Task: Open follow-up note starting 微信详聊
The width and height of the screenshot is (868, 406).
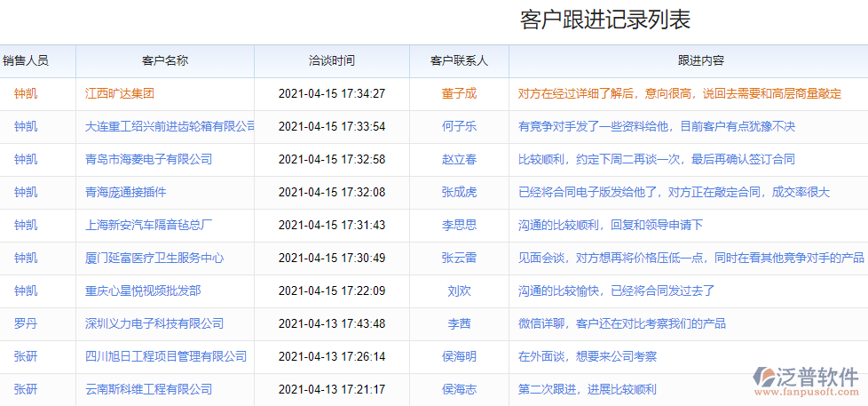Action: pyautogui.click(x=621, y=323)
